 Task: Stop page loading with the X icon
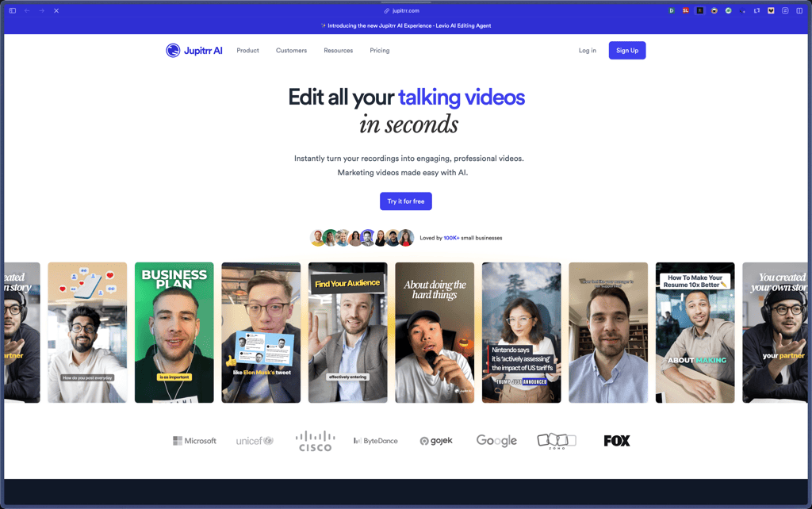point(56,11)
